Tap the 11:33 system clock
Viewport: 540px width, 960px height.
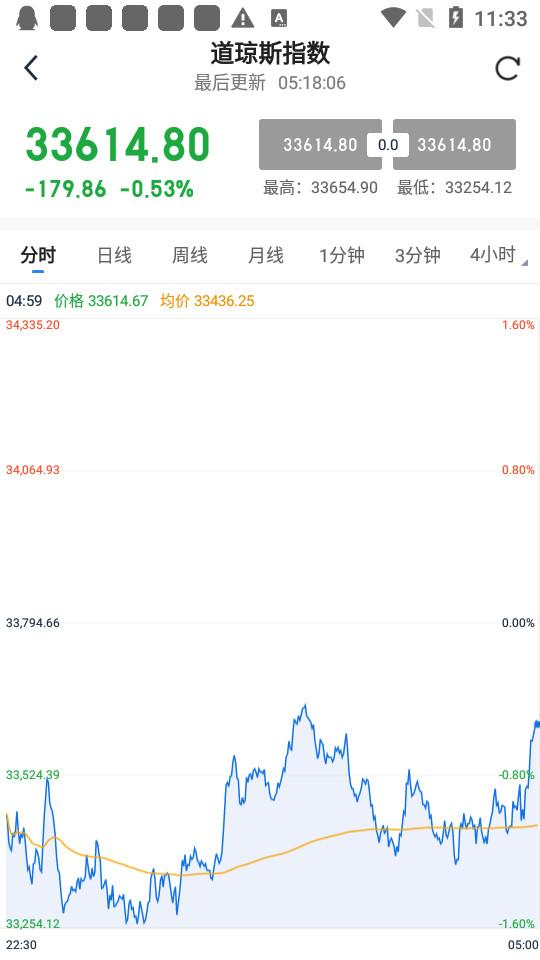(x=501, y=18)
